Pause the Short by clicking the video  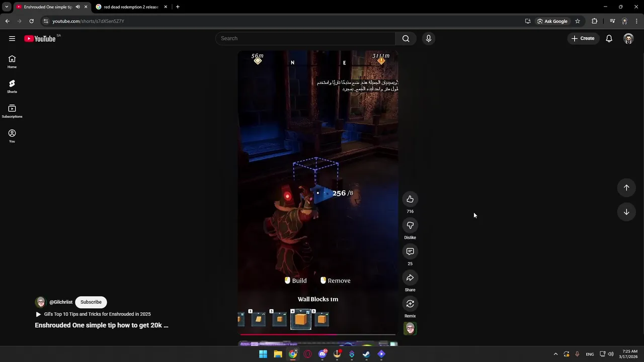click(318, 193)
